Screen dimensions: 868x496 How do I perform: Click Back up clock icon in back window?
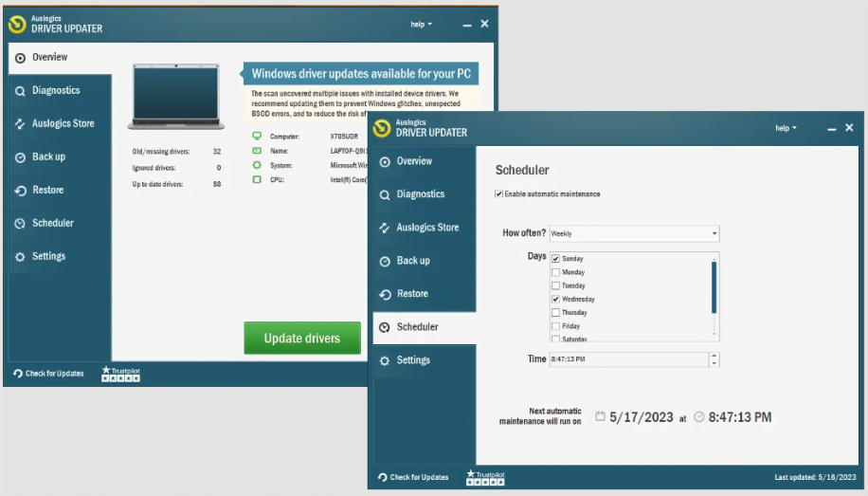tap(20, 157)
